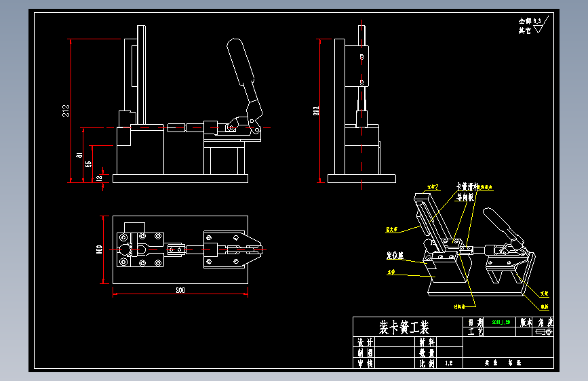Select the green date value
The height and width of the screenshot is (381, 588).
click(501, 323)
